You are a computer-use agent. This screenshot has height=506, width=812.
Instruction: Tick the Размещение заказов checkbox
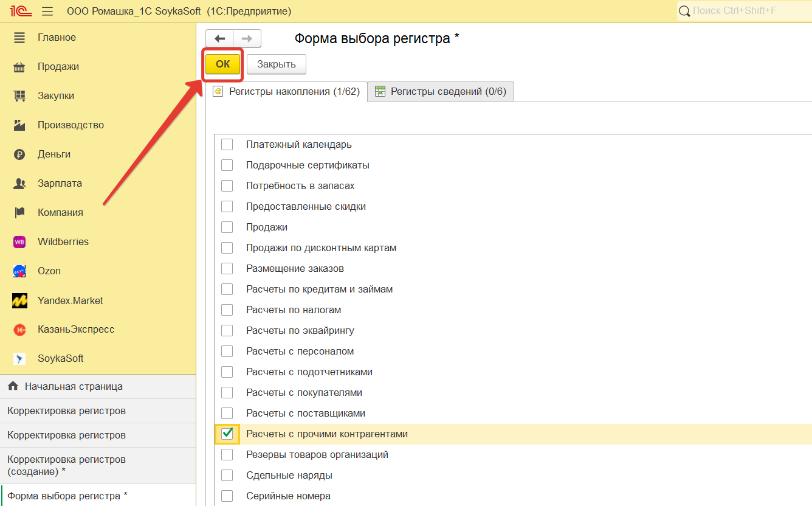click(227, 269)
